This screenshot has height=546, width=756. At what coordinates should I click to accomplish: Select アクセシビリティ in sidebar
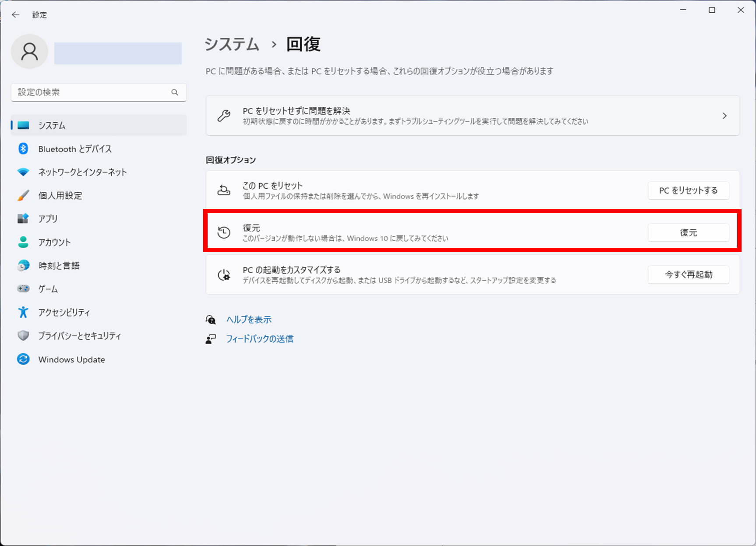point(99,312)
